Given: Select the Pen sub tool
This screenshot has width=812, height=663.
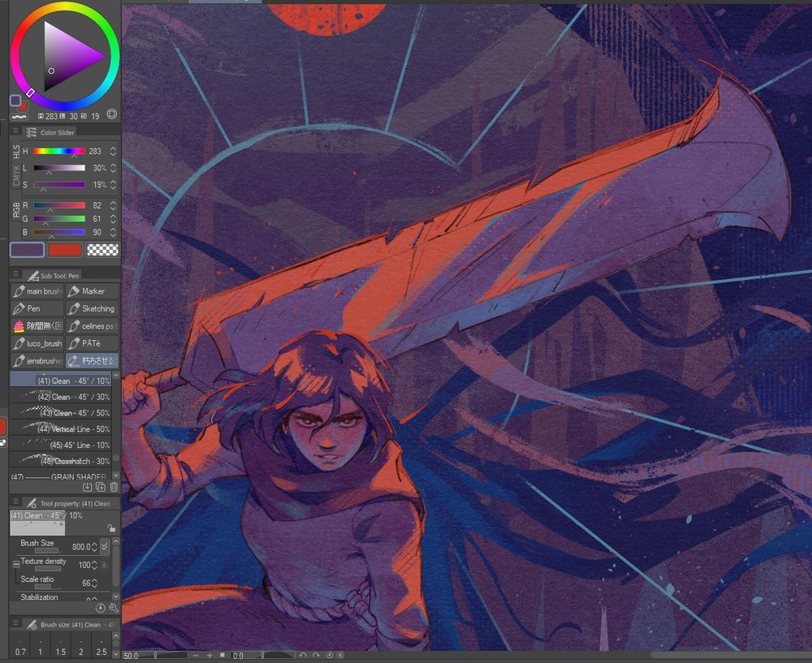Looking at the screenshot, I should (37, 308).
